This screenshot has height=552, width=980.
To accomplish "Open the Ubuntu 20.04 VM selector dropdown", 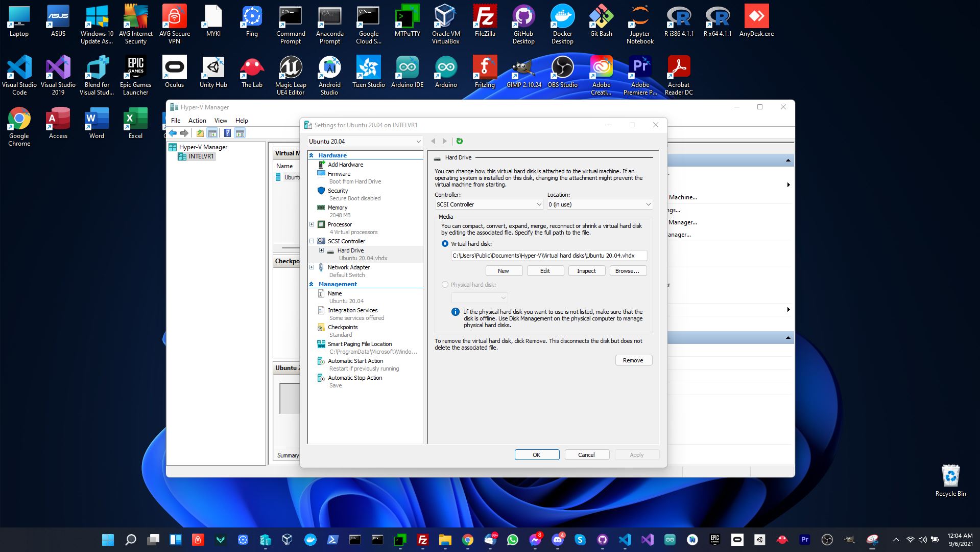I will (x=365, y=142).
